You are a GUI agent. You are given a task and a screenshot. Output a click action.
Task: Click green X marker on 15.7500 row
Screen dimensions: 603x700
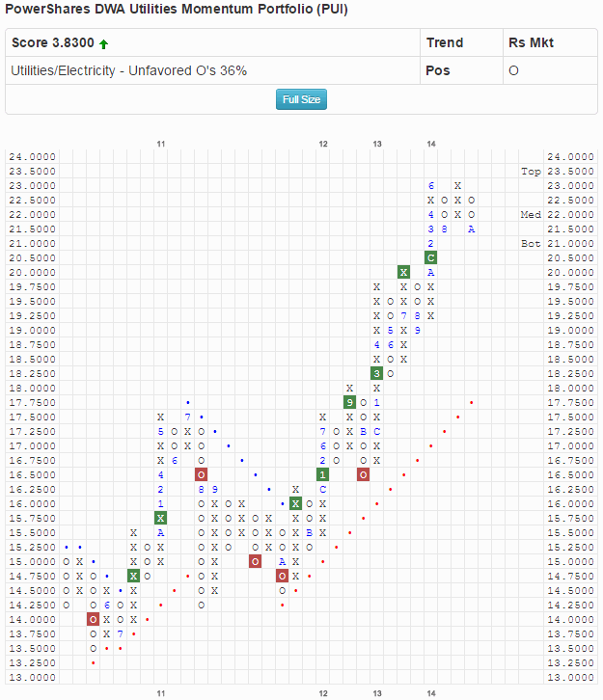(160, 518)
